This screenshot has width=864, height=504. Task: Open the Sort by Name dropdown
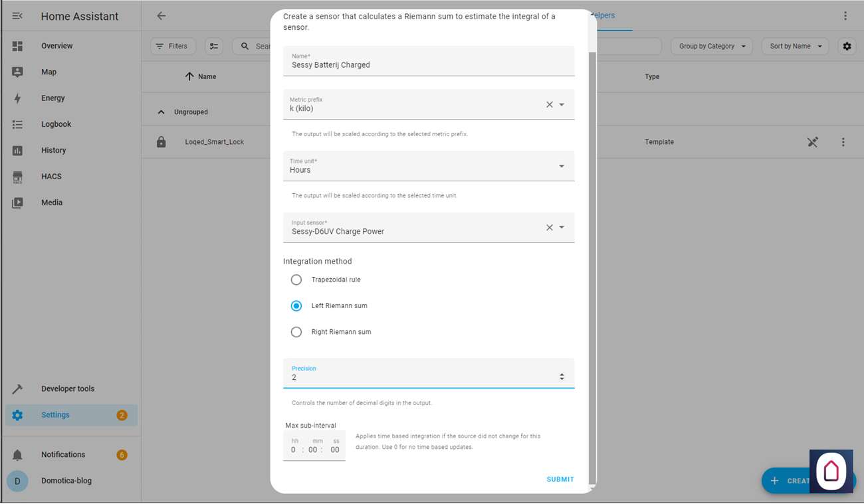(795, 46)
